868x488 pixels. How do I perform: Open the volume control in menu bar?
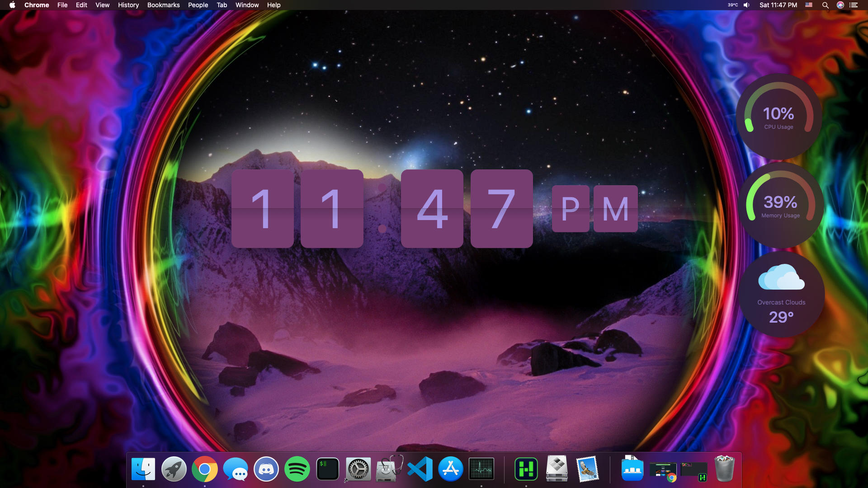[747, 5]
